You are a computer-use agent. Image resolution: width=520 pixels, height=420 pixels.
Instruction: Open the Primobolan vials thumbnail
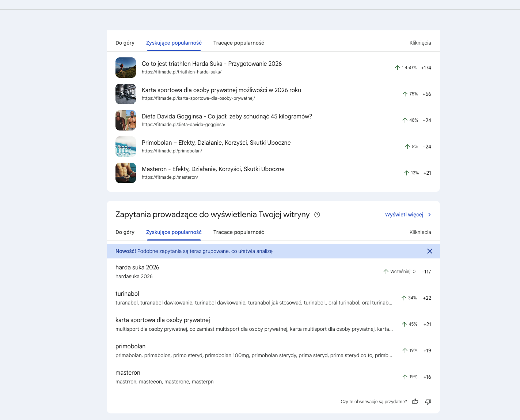(126, 147)
